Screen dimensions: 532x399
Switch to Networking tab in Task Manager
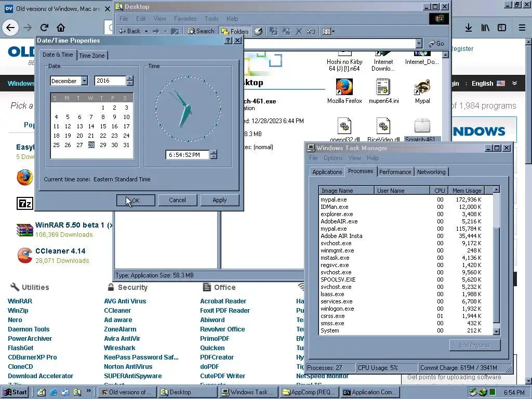coord(431,172)
